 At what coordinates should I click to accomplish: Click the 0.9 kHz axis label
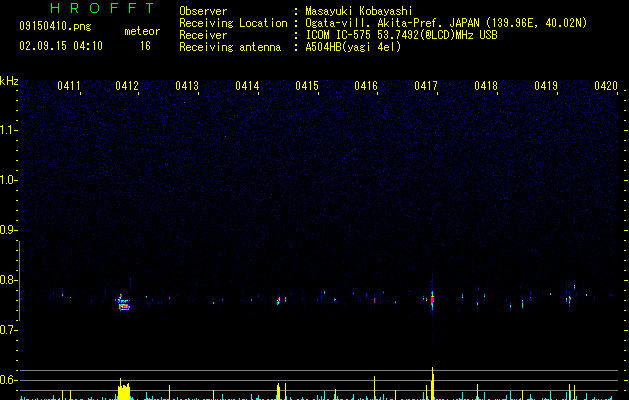9,230
